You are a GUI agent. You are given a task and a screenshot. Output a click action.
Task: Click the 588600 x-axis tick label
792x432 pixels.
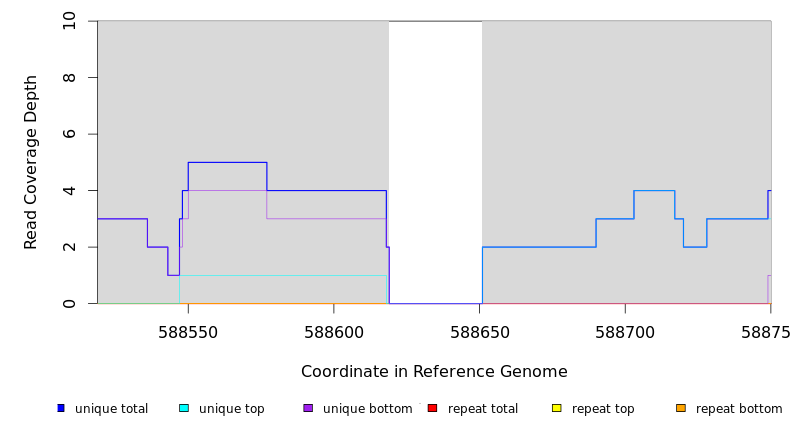coord(334,331)
